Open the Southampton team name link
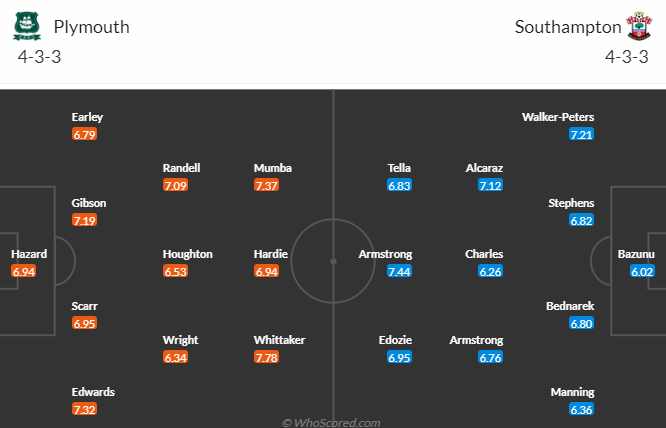This screenshot has height=428, width=666. 564,27
